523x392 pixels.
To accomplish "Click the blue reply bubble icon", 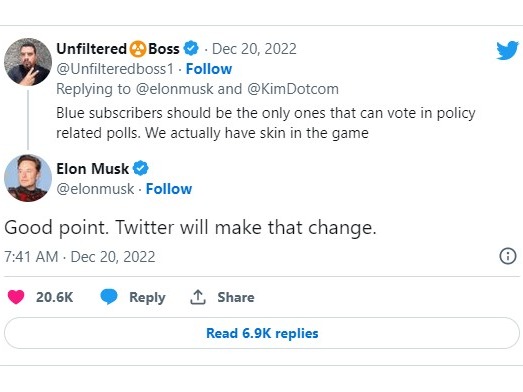I will (109, 297).
